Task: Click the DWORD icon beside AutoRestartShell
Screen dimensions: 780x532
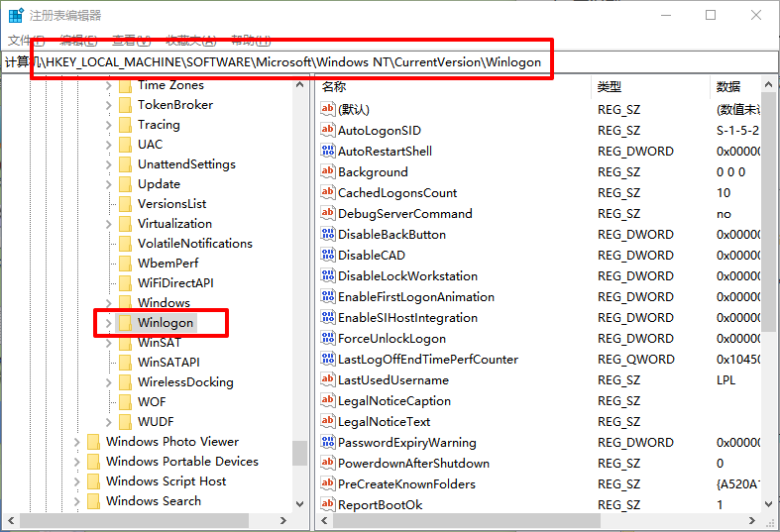Action: [x=328, y=151]
